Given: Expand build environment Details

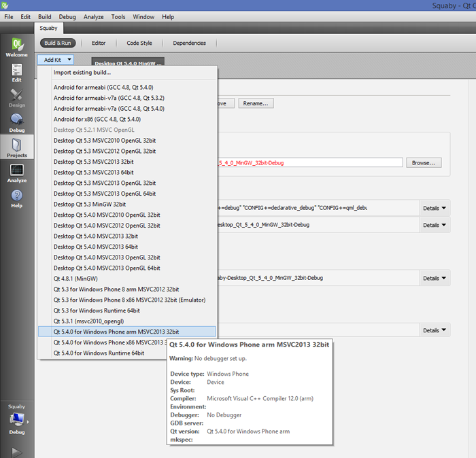Looking at the screenshot, I should point(435,330).
